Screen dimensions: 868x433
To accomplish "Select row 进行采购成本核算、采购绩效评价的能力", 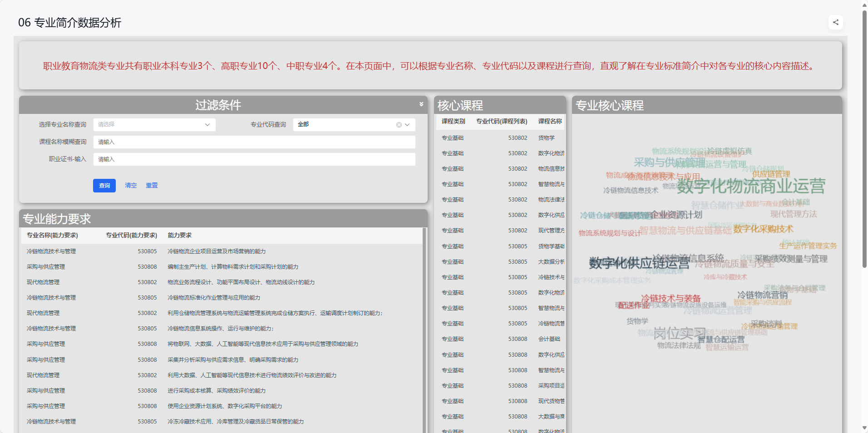I will (x=222, y=391).
